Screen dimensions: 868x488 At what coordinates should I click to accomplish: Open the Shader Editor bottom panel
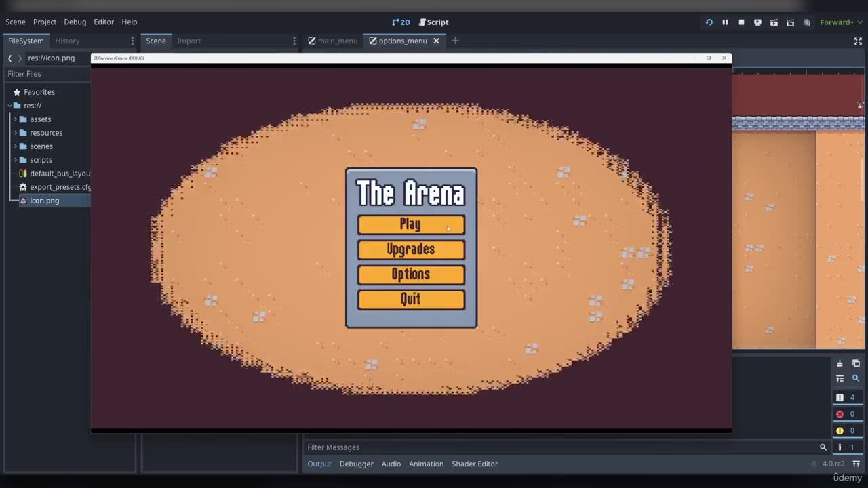pyautogui.click(x=475, y=464)
